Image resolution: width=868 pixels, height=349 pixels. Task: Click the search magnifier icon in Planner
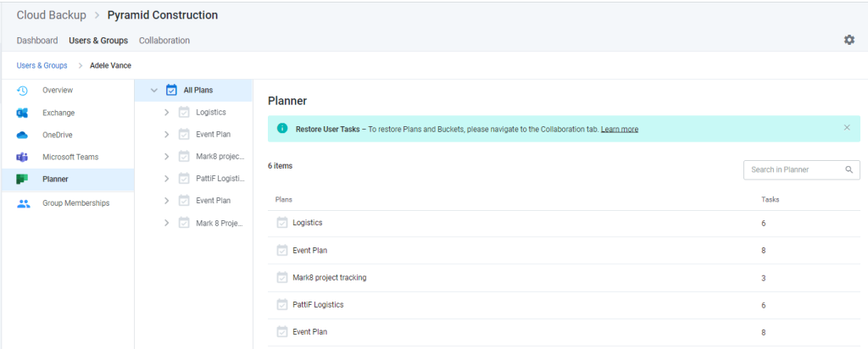[849, 169]
